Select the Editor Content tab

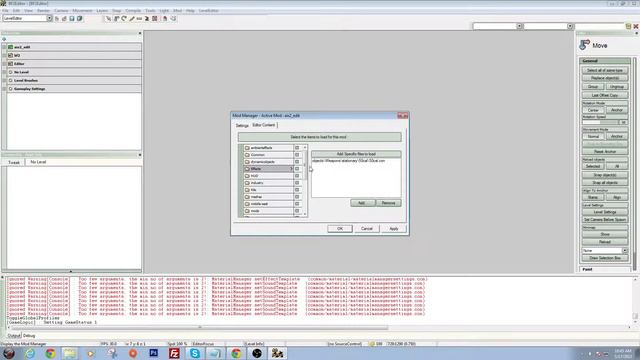coord(264,125)
